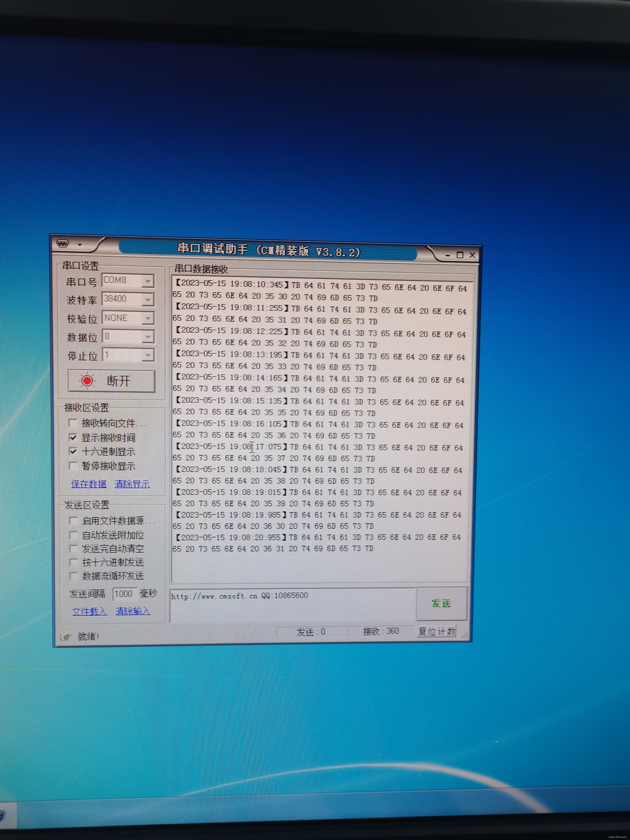630x840 pixels.
Task: Click the 文件载入 link
Action: [x=90, y=611]
